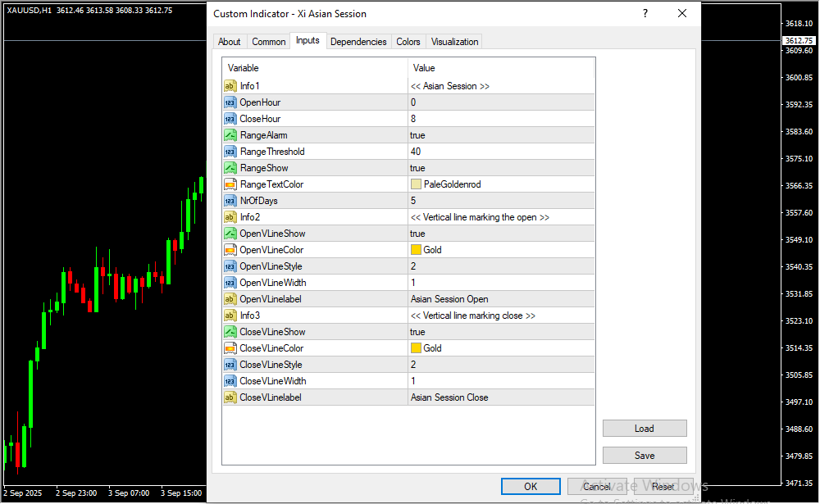Screen dimensions: 820x504
Task: Select the string icon beside OpenVLinelabel
Action: 230,299
